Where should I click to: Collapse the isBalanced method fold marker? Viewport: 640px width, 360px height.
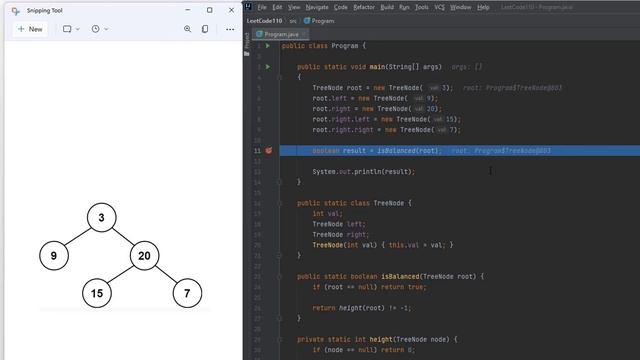(280, 277)
